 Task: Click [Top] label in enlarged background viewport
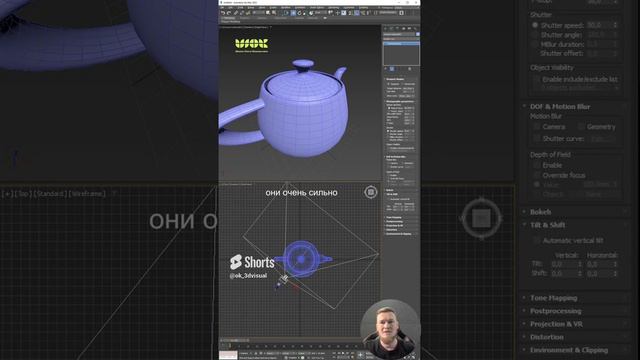coord(24,193)
